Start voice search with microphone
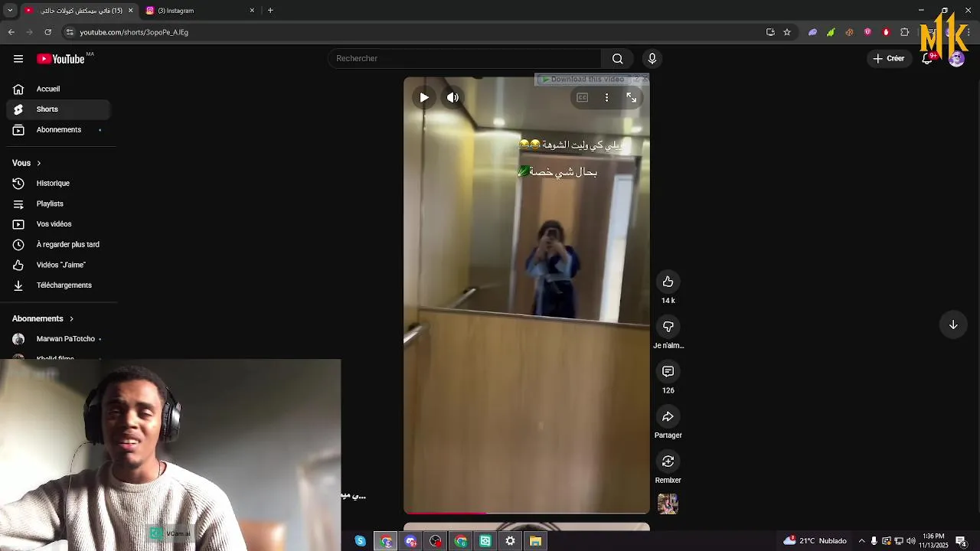The height and width of the screenshot is (551, 980). pos(652,59)
